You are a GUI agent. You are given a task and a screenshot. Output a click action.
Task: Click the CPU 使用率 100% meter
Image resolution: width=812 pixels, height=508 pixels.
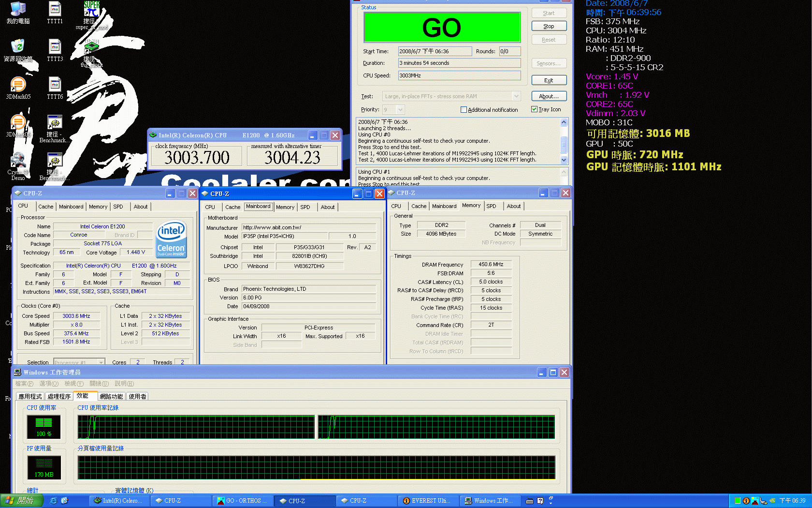[44, 427]
